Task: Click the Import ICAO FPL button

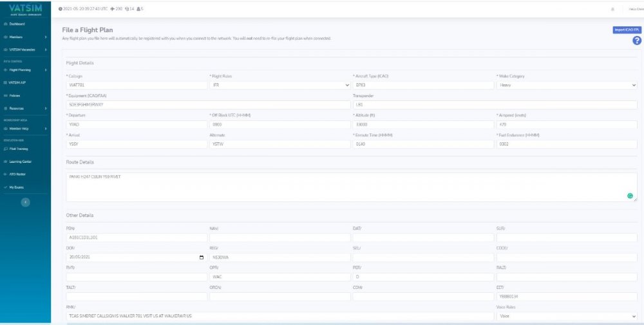Action: coord(627,30)
